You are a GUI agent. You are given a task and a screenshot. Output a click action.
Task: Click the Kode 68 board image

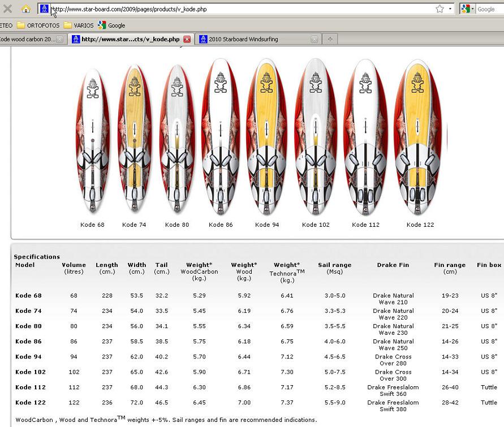pyautogui.click(x=93, y=141)
